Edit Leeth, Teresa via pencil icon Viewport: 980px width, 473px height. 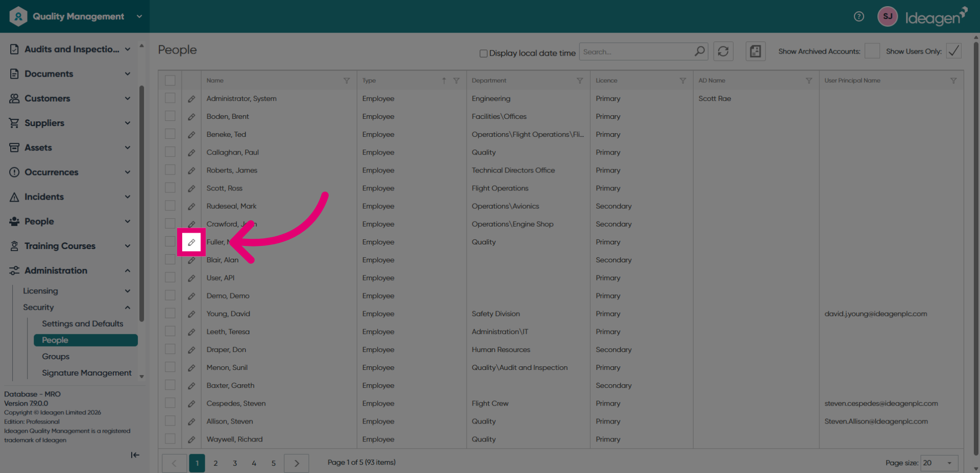point(191,332)
